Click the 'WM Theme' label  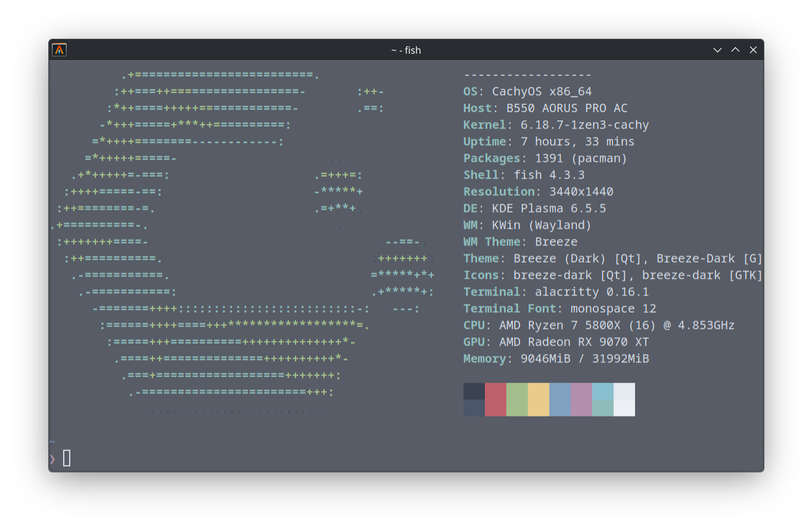point(492,242)
